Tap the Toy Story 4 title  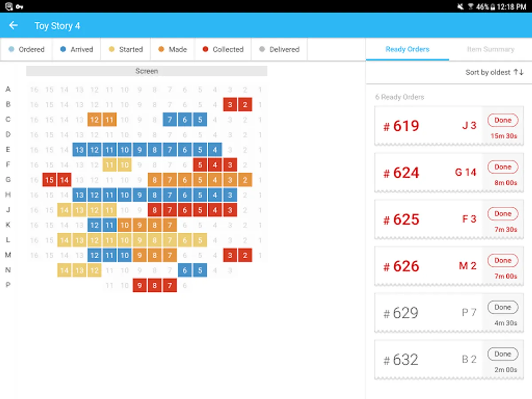tap(57, 26)
